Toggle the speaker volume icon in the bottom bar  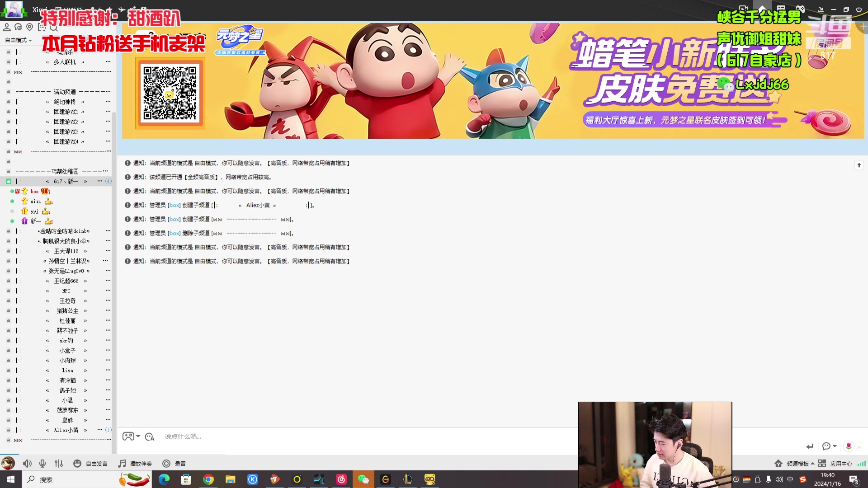[x=28, y=464]
